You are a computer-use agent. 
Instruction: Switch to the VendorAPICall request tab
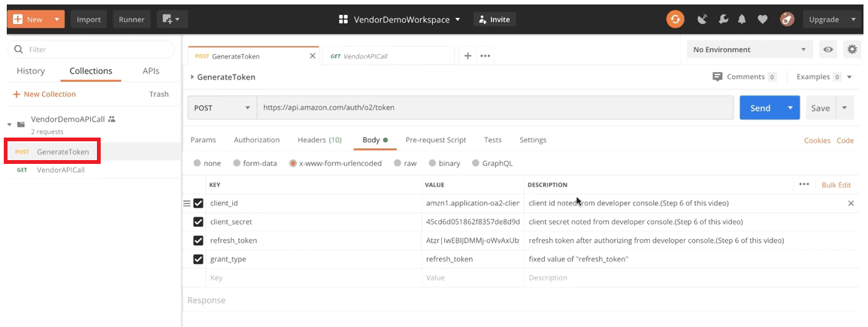tap(388, 56)
